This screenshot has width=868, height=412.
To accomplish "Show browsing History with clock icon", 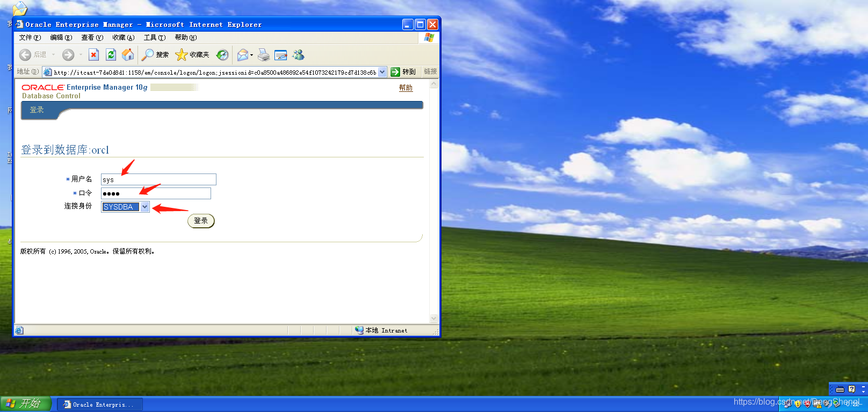I will pos(222,55).
